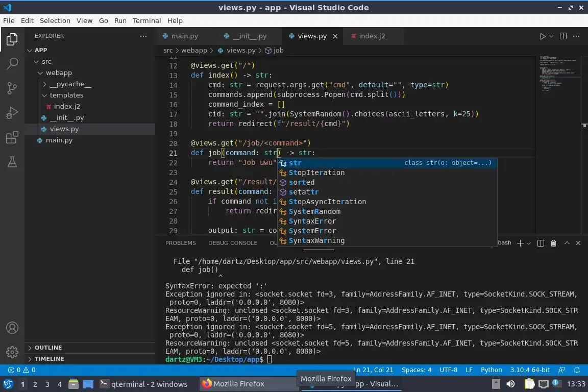Open the Run menu
The image size is (588, 392).
coord(120,20)
